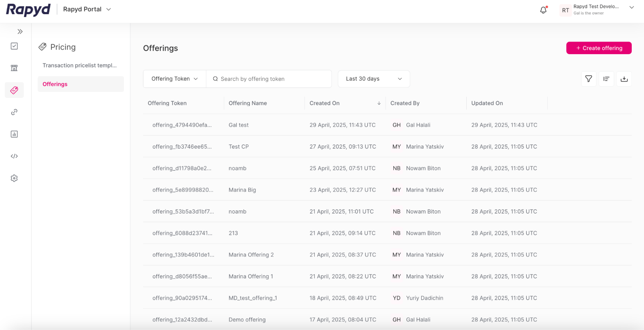Image resolution: width=644 pixels, height=330 pixels.
Task: Check notifications via the bell icon
Action: 543,10
